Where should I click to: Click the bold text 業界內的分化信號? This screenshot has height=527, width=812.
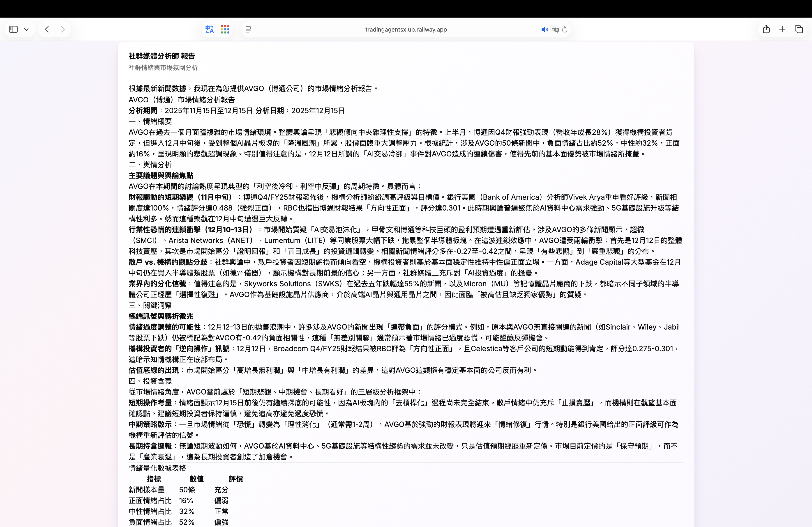(157, 284)
